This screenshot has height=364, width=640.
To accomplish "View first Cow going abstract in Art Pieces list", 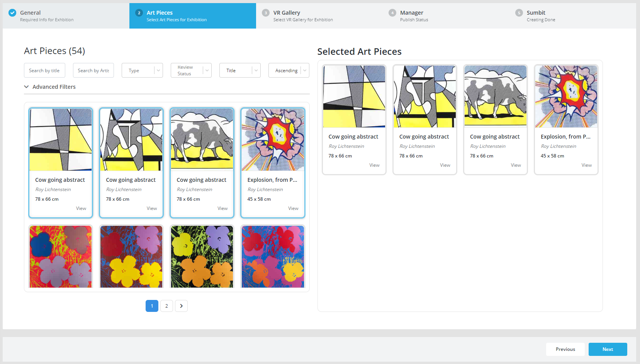I will point(81,208).
